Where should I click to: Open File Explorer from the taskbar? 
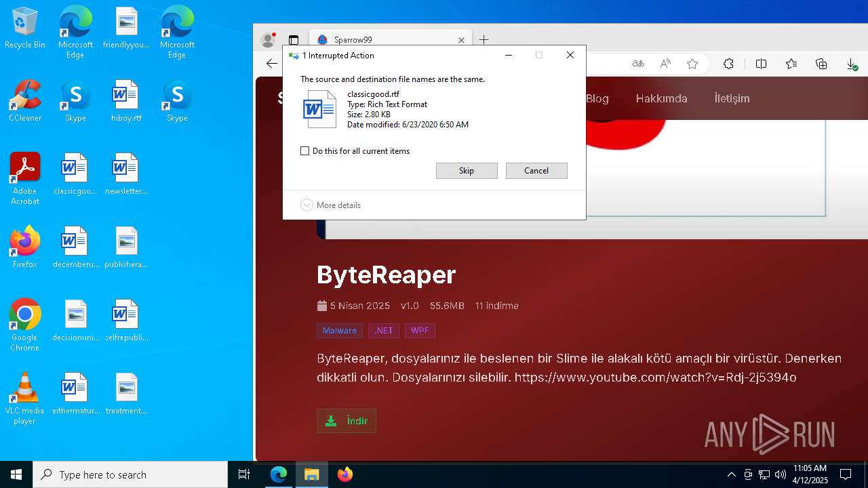[x=311, y=474]
